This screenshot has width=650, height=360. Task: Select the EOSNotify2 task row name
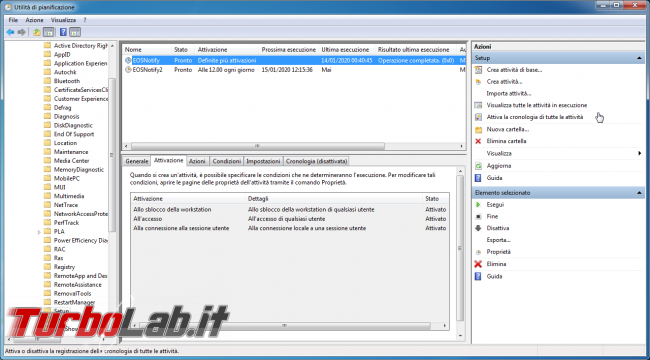click(148, 70)
